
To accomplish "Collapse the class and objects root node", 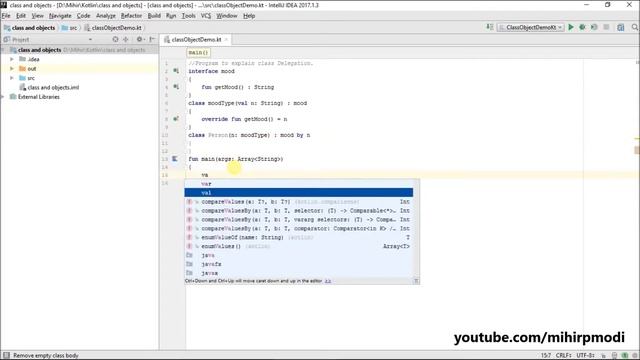I will (3, 50).
